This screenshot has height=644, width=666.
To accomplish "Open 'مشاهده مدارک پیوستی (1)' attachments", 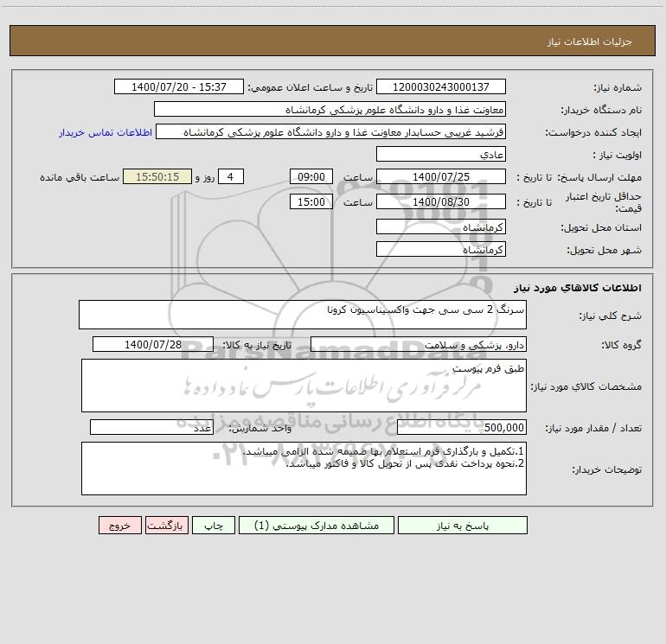I will pyautogui.click(x=317, y=526).
